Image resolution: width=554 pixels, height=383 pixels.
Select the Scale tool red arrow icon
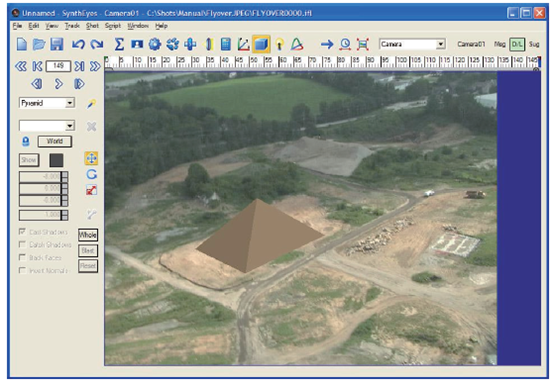(92, 190)
